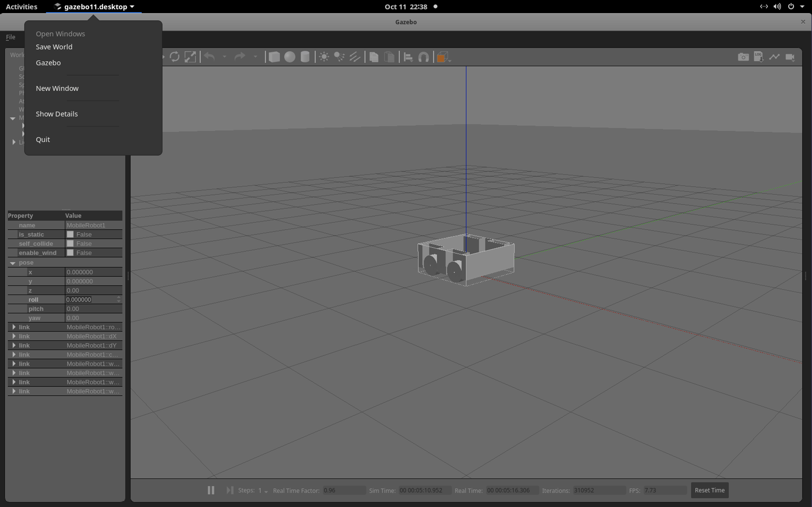This screenshot has width=812, height=507.
Task: Insert a box shape into the scene
Action: [x=274, y=57]
